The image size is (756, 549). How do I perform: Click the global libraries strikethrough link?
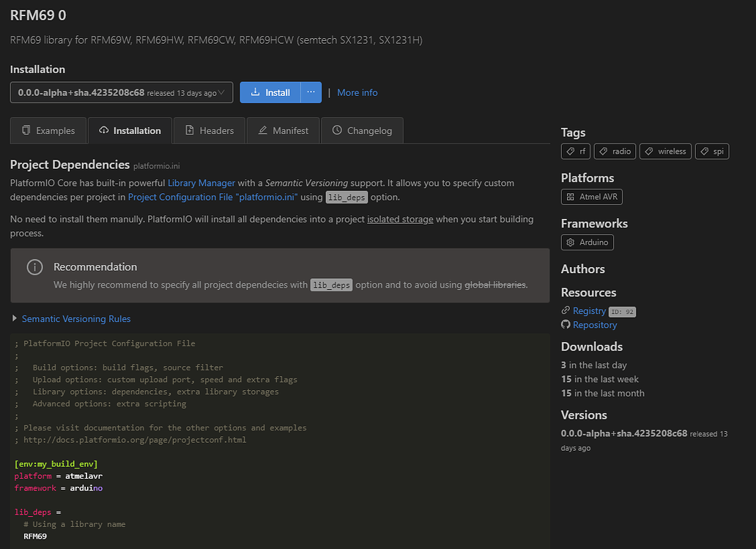[495, 285]
